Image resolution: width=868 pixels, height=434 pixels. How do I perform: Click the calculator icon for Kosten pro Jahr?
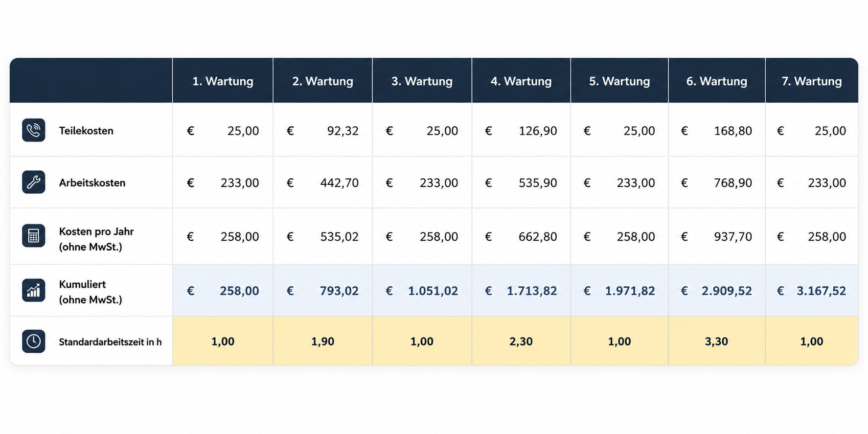click(33, 236)
